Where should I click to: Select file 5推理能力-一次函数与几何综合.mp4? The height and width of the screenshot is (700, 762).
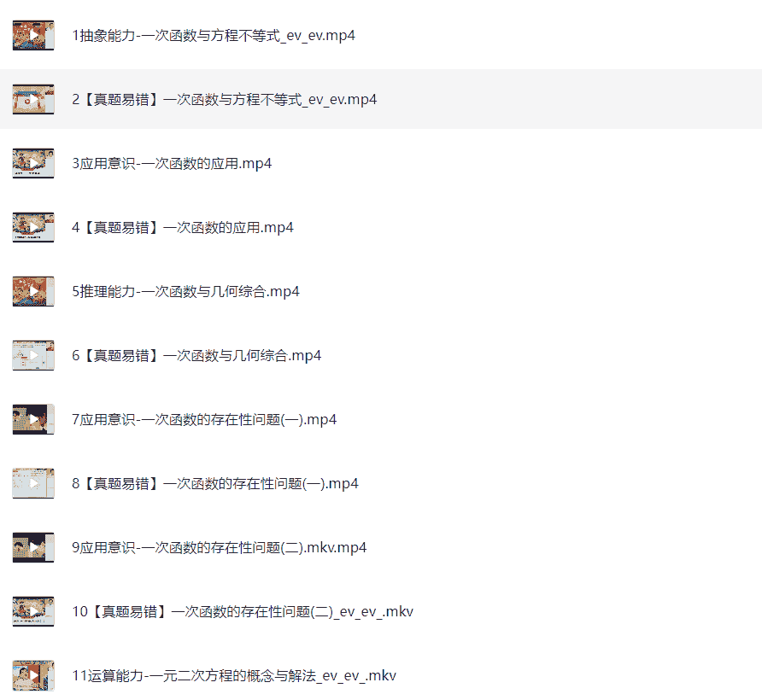pos(185,291)
